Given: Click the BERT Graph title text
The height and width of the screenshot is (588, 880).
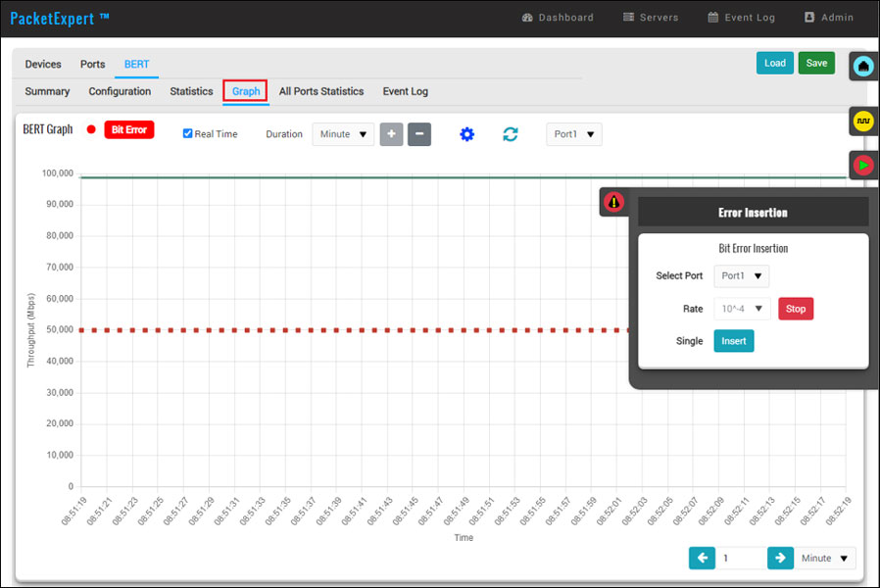Looking at the screenshot, I should (48, 129).
